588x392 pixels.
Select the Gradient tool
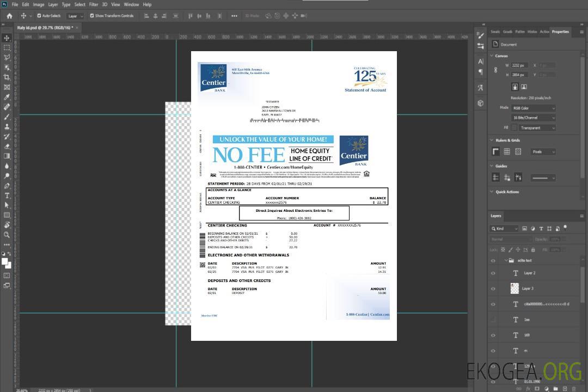coord(7,156)
